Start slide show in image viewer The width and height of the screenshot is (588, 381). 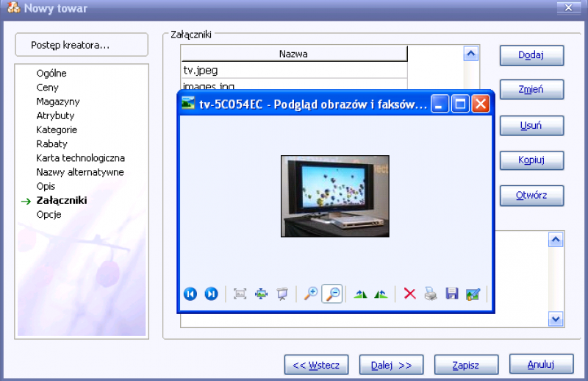click(282, 293)
